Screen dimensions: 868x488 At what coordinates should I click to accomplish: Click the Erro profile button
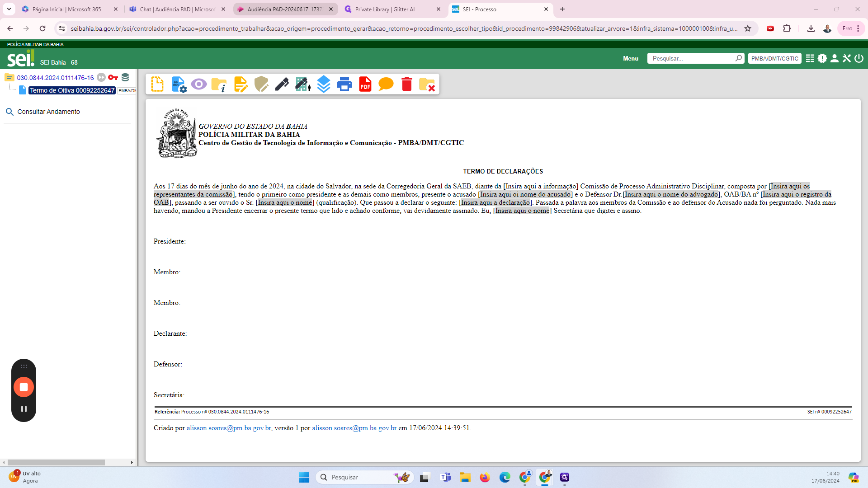coord(851,28)
